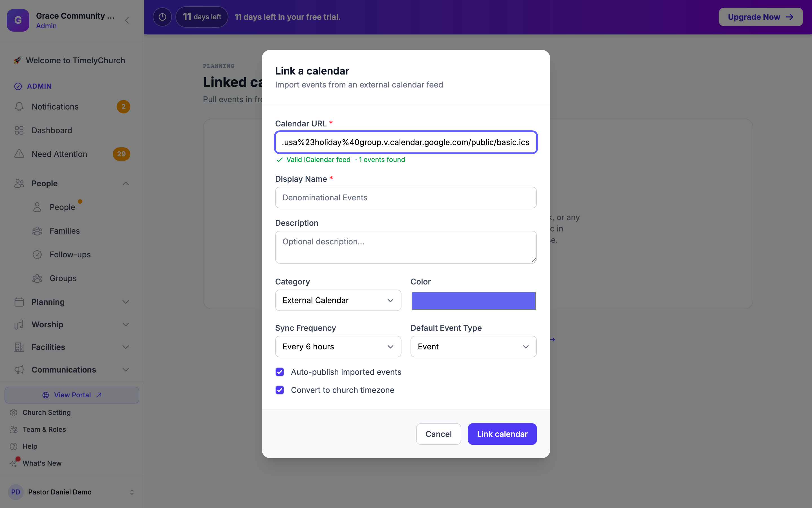Click the 29 Need Attention badge

[121, 154]
